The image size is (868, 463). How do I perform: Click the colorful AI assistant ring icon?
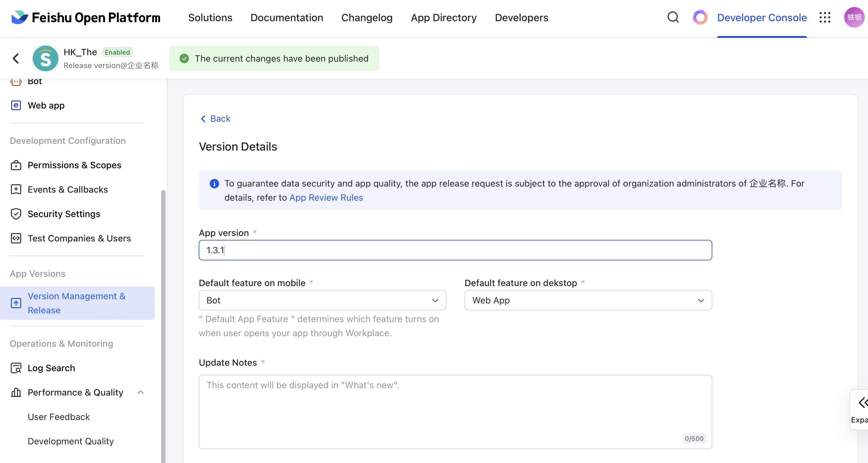click(x=700, y=18)
